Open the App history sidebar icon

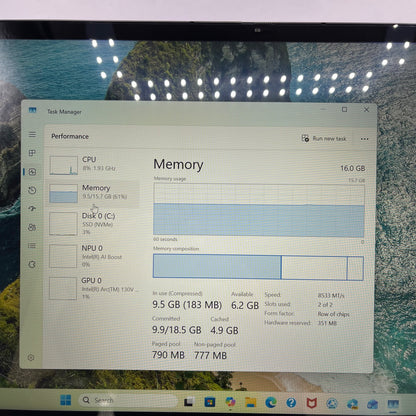click(x=32, y=190)
